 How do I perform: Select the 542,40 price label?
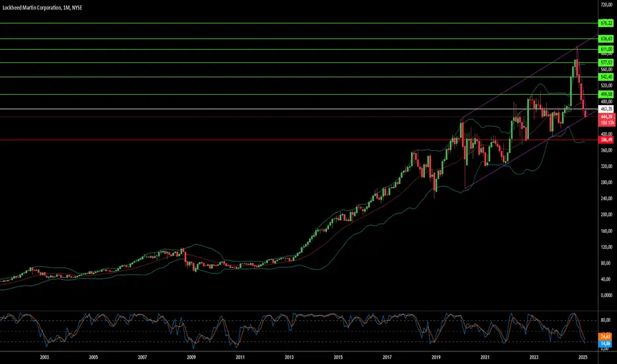(x=606, y=77)
